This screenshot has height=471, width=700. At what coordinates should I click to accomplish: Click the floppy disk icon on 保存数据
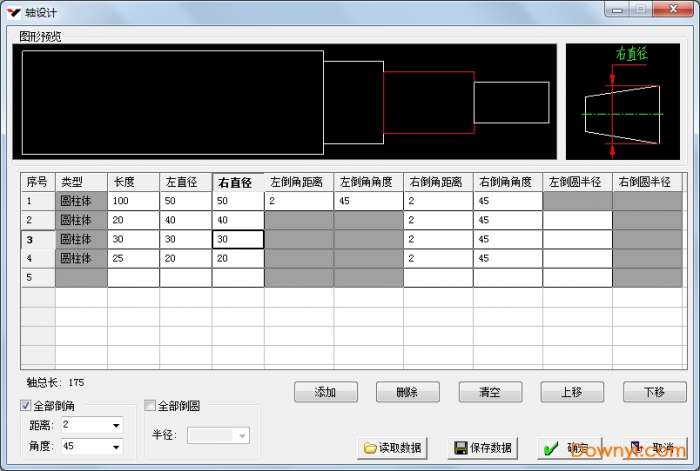tap(460, 448)
